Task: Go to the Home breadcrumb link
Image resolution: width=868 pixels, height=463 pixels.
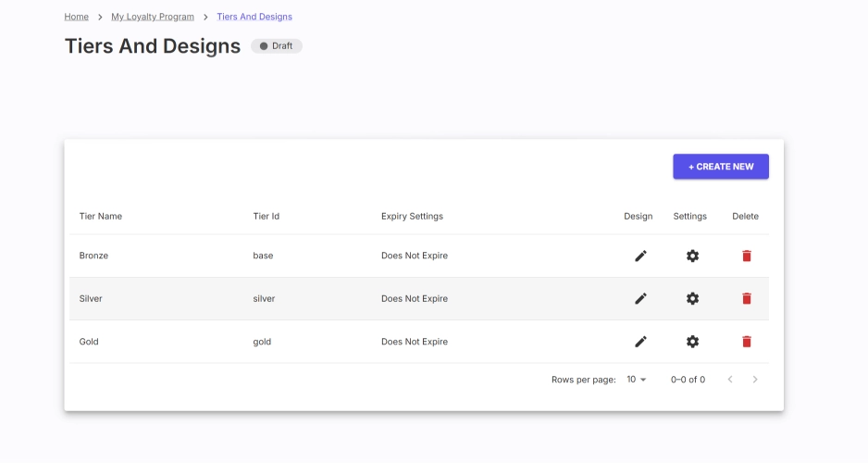Action: click(77, 17)
